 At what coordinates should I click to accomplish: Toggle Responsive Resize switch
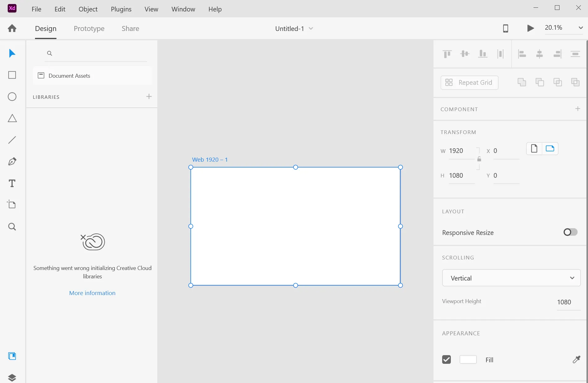(570, 232)
